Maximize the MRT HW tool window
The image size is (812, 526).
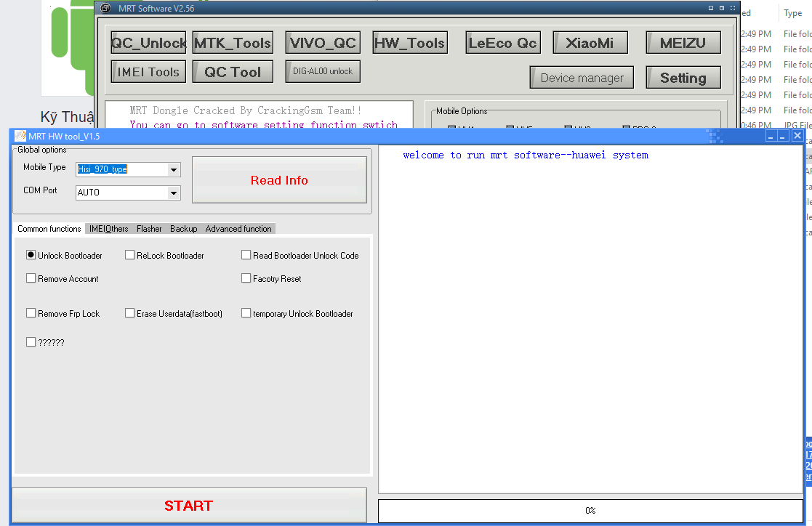pos(783,136)
